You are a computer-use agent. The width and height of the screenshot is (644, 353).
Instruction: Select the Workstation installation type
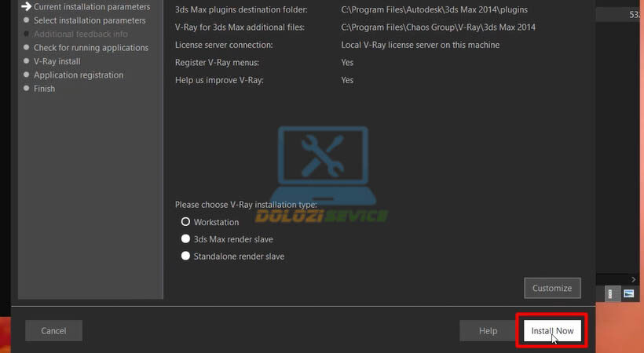[x=186, y=222]
